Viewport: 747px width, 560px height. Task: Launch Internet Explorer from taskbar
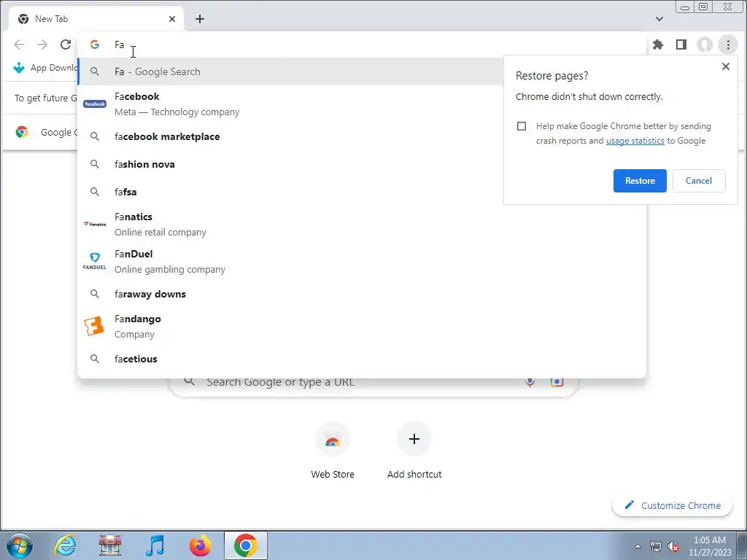(x=65, y=545)
